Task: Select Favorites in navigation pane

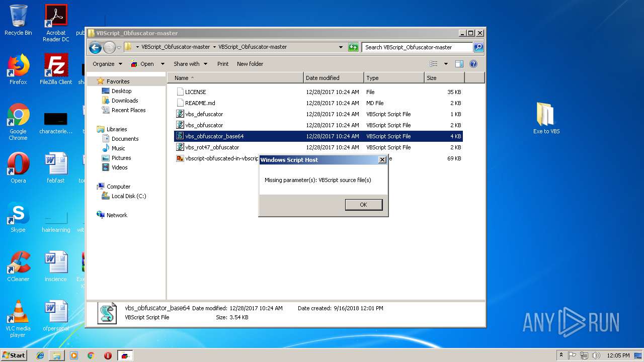Action: (x=118, y=81)
